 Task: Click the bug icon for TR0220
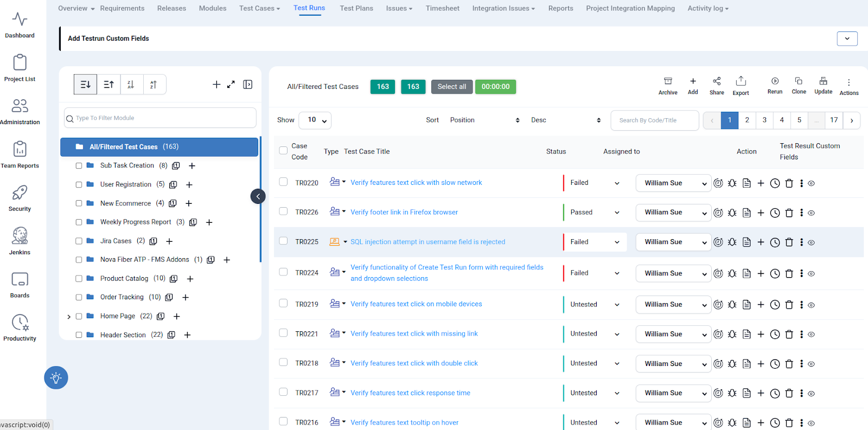click(x=732, y=183)
